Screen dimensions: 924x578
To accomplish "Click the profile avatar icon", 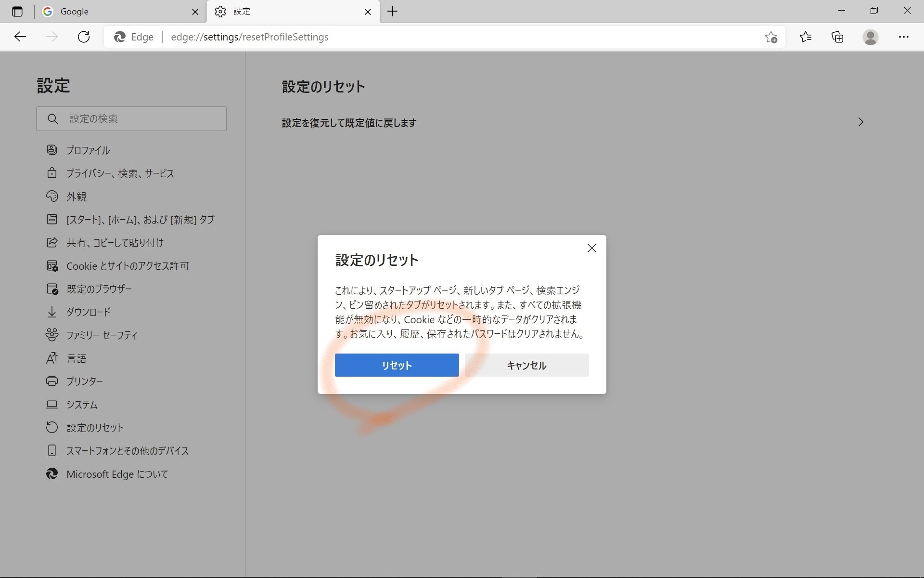I will tap(871, 37).
